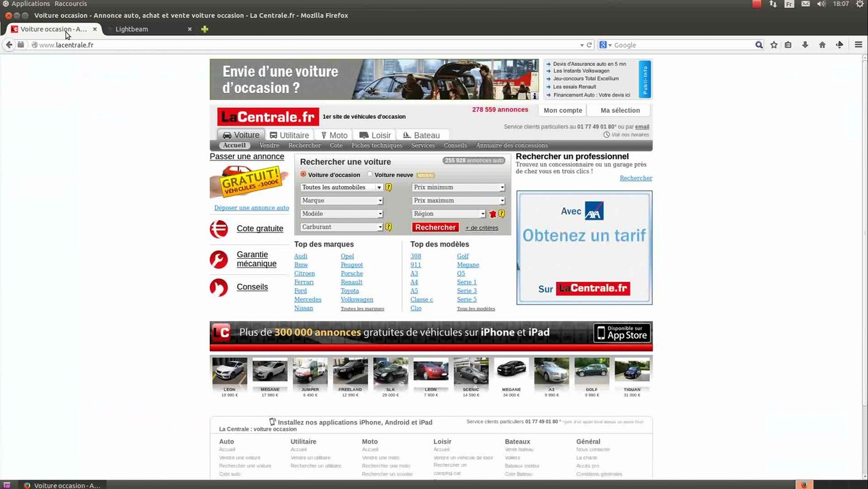
Task: Open the Toutes les automobiles dropdown
Action: (x=342, y=187)
